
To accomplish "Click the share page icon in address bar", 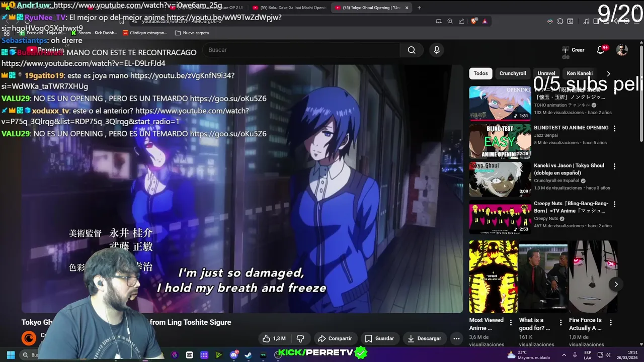I will pyautogui.click(x=461, y=21).
